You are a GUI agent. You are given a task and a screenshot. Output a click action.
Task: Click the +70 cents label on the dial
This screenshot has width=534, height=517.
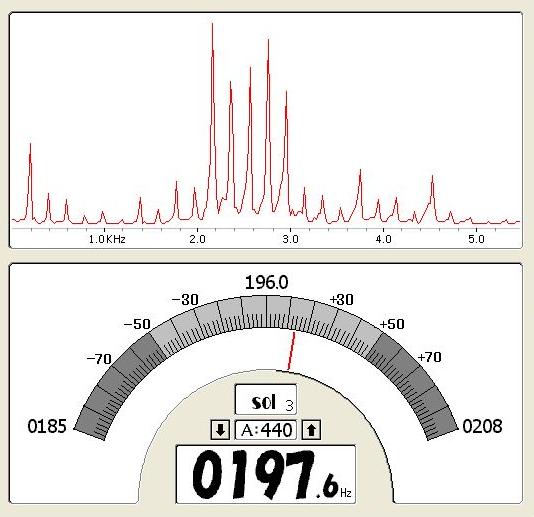click(x=429, y=357)
